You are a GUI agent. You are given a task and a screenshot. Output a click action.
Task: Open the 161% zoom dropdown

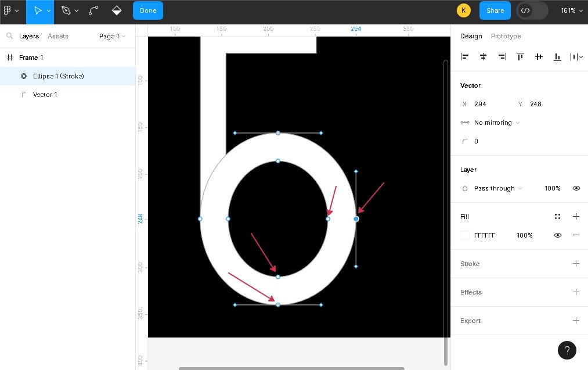click(x=571, y=10)
